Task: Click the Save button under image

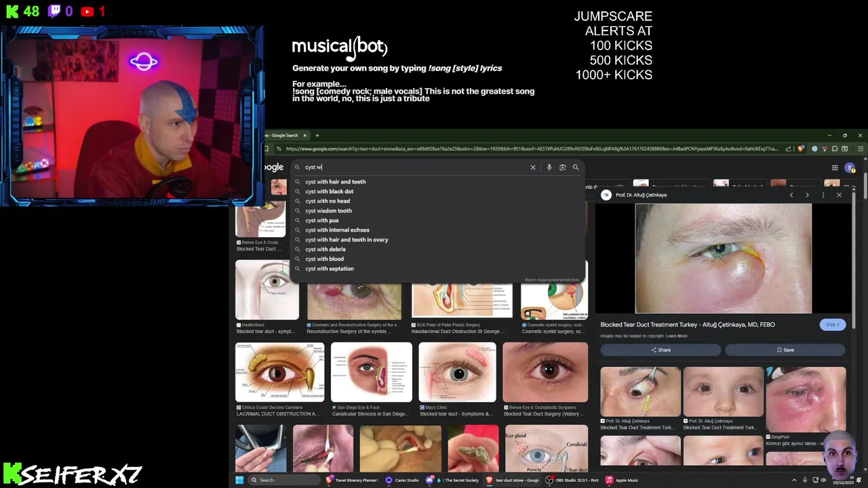Action: pyautogui.click(x=785, y=350)
